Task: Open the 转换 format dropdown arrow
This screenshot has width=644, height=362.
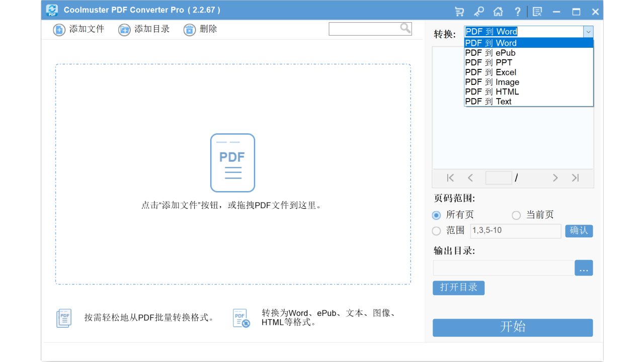Action: coord(588,32)
